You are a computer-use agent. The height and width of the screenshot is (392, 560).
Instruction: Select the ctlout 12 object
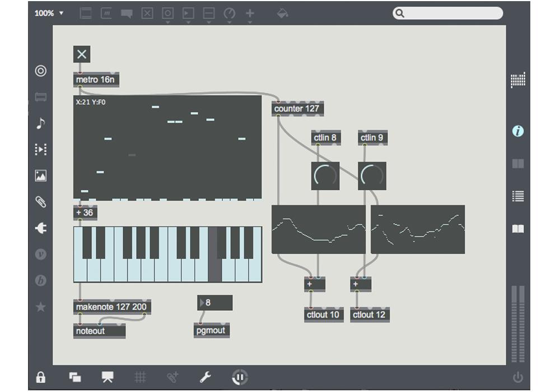[370, 315]
